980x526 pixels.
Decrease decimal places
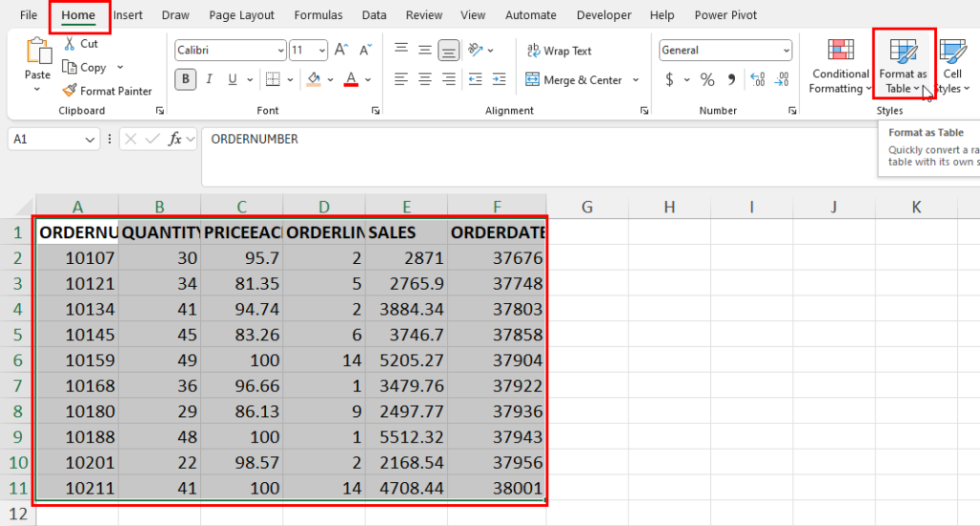coord(782,79)
